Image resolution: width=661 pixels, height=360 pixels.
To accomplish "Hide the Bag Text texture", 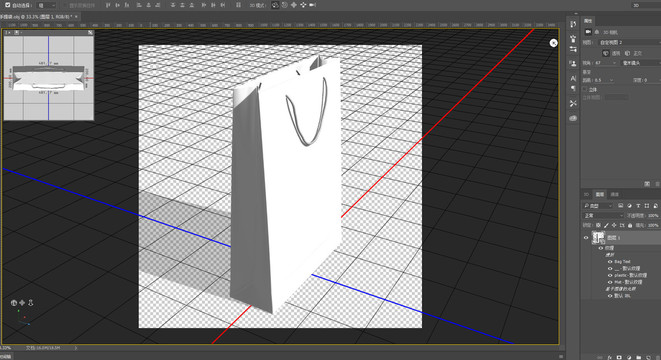I will click(x=610, y=262).
